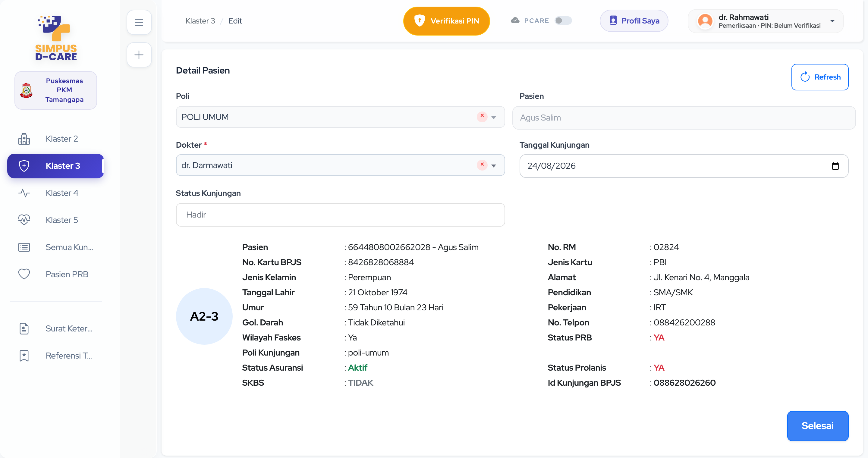Click the Edit breadcrumb text
This screenshot has width=868, height=458.
[x=235, y=21]
